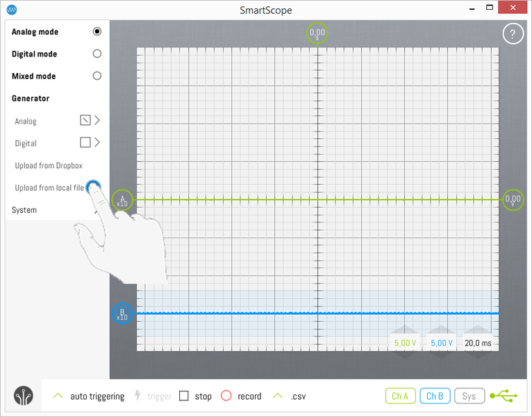Screen dimensions: 532x417
Task: Click the analog generator waveform icon
Action: click(85, 120)
